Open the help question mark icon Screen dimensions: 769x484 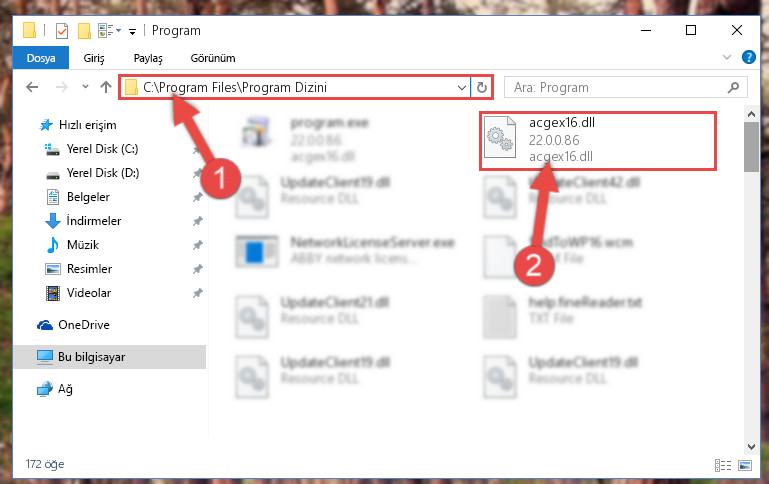pyautogui.click(x=748, y=57)
